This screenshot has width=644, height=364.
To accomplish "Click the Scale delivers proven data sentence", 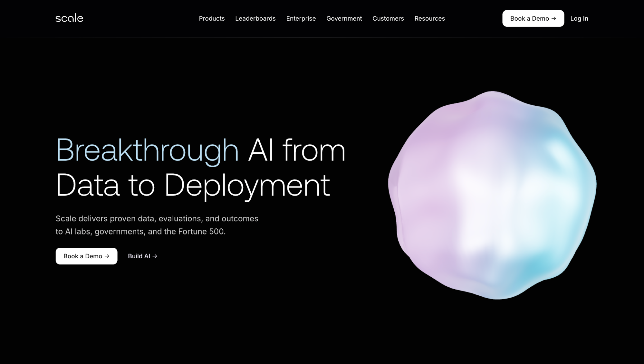I will 157,219.
